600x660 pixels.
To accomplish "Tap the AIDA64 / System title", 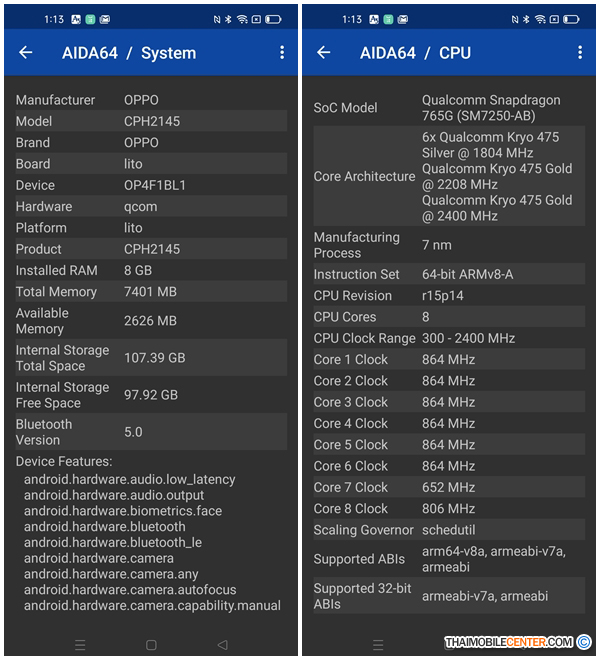I will coord(129,53).
